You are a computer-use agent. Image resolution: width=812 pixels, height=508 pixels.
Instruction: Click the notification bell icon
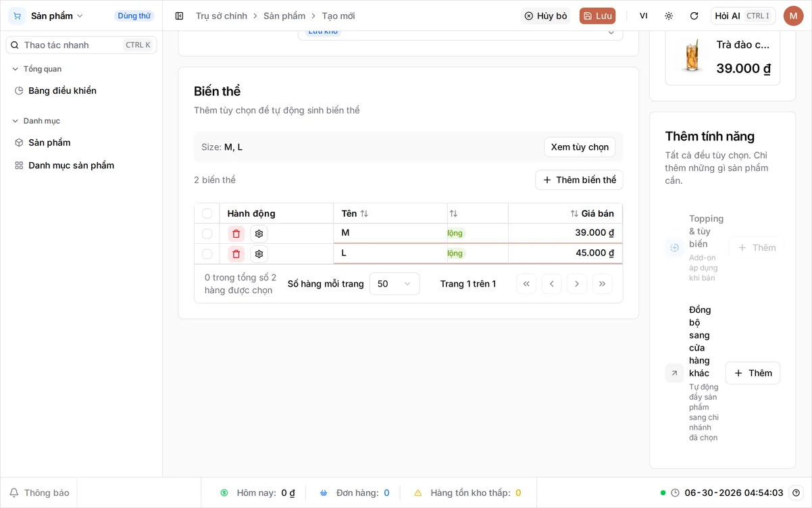(x=14, y=493)
